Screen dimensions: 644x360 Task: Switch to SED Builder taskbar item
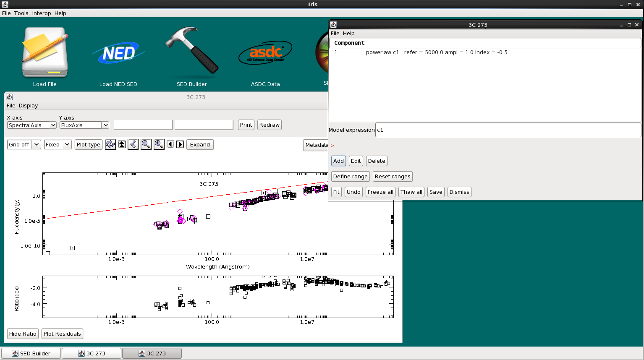(31, 353)
